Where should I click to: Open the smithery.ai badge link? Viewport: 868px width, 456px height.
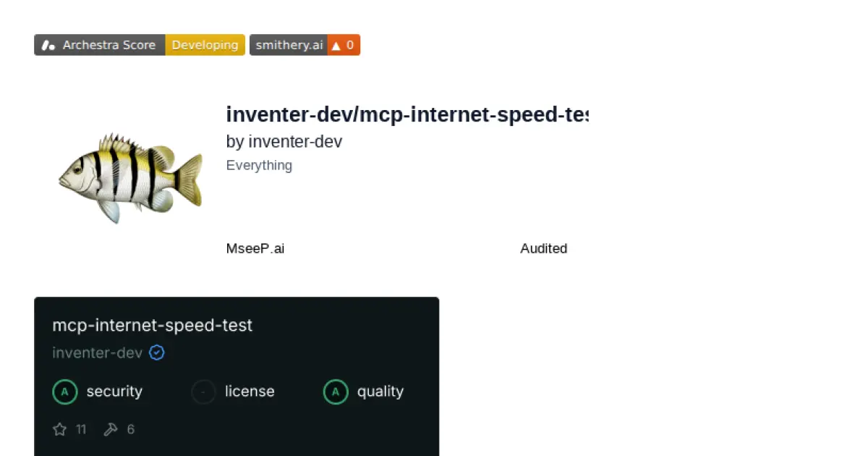[x=289, y=45]
